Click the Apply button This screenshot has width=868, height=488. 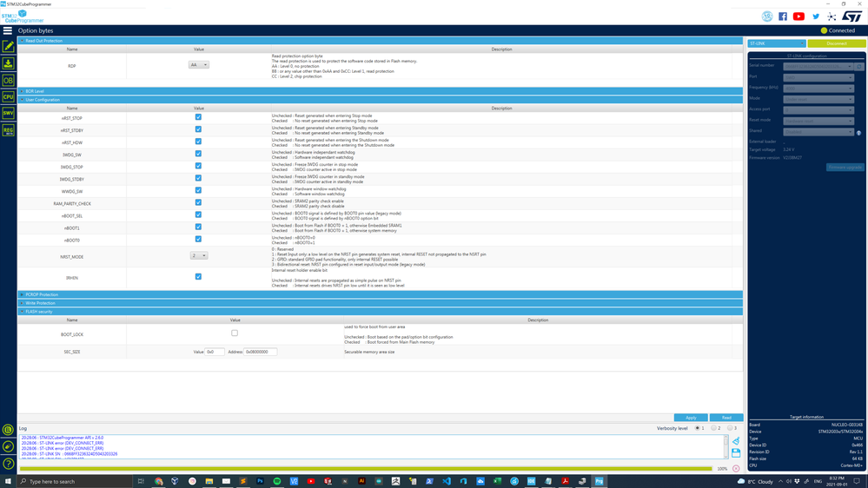click(691, 418)
